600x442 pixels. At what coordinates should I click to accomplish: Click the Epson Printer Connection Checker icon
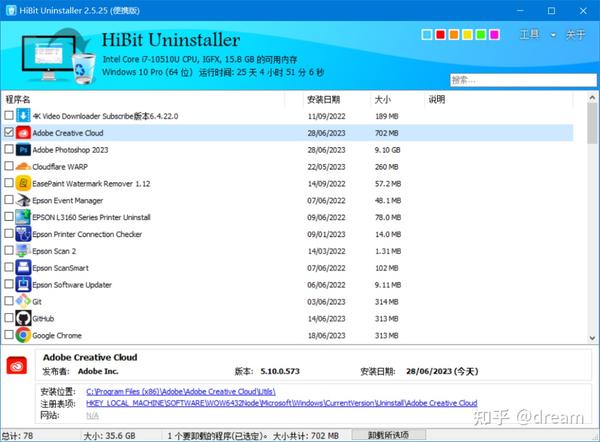pyautogui.click(x=23, y=233)
